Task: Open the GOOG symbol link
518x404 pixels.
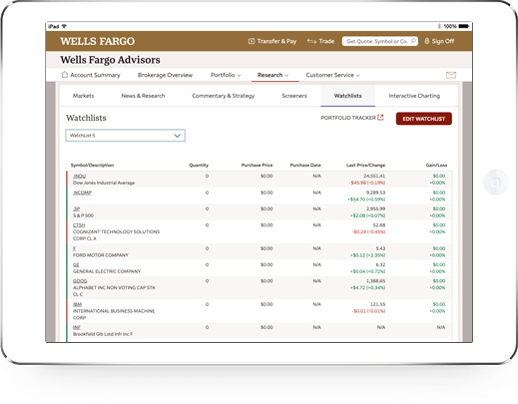Action: point(80,281)
